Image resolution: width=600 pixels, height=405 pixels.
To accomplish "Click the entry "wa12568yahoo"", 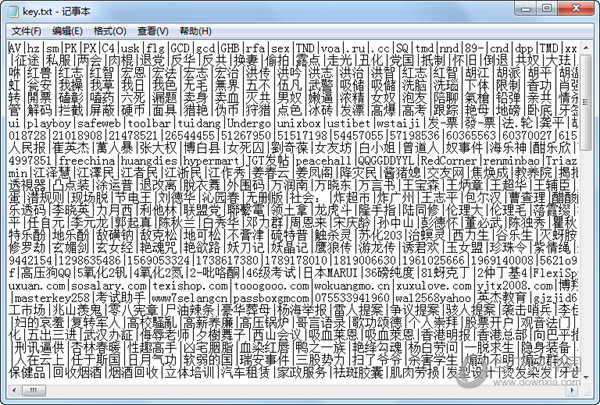I will (x=433, y=298).
